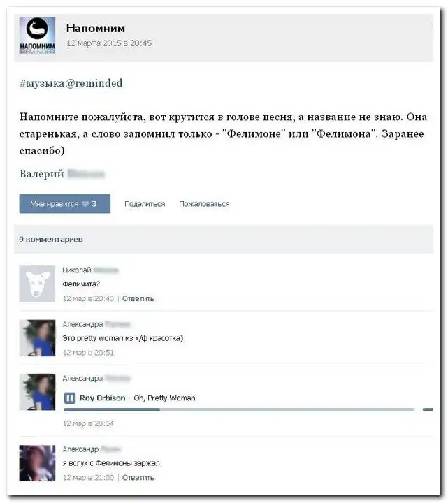Viewport: 448px width, 503px height.
Task: Open the post date 12 марта 2015
Action: click(x=109, y=43)
